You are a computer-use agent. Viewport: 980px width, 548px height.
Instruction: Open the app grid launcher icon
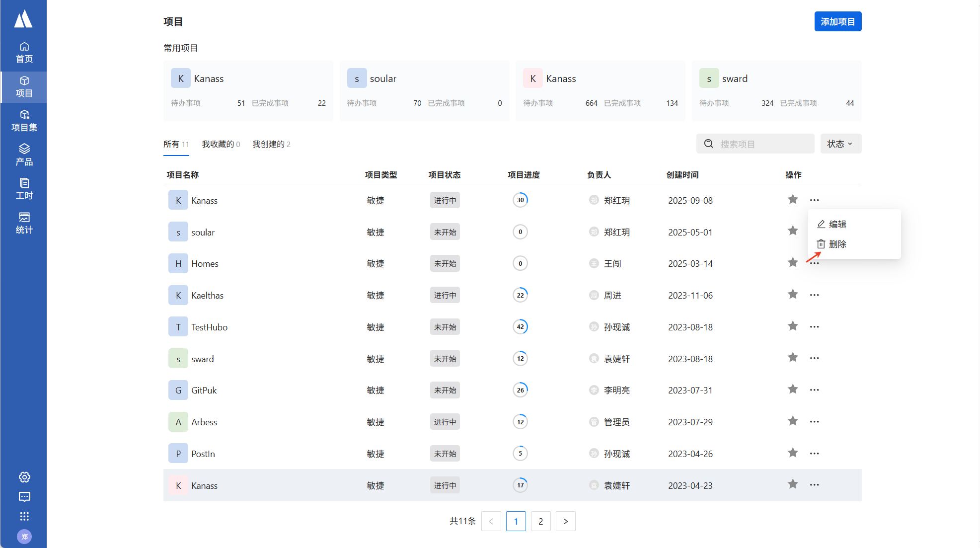(x=24, y=516)
